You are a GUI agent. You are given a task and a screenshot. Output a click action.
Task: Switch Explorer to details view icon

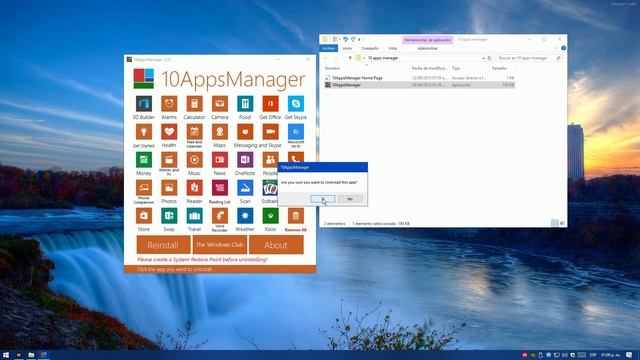click(x=554, y=223)
